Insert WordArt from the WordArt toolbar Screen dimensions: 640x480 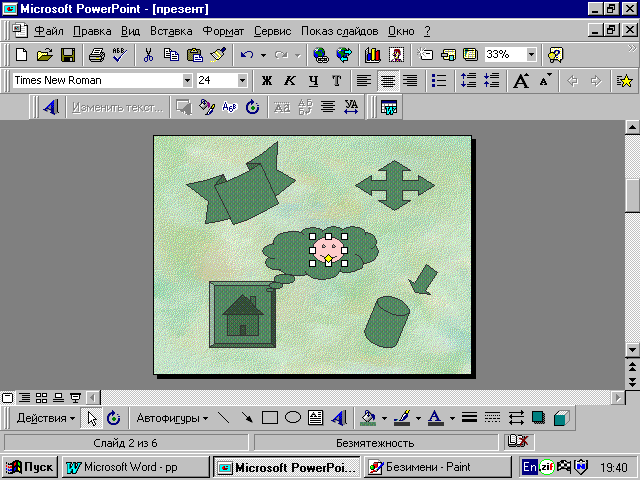pos(51,107)
